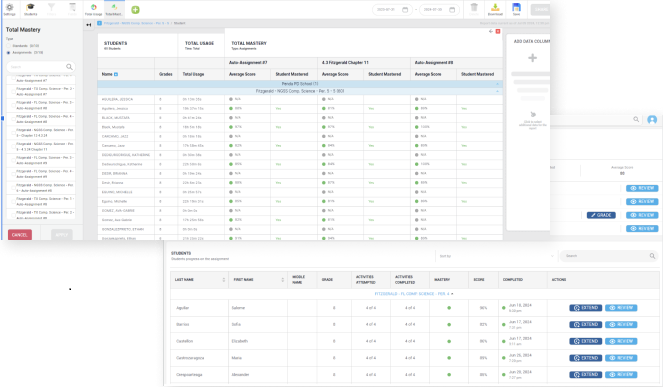
Task: Check Fitzgerald TX Comp. Science Per. 2 Auto-Assignment #7
Action: [x=13, y=92]
